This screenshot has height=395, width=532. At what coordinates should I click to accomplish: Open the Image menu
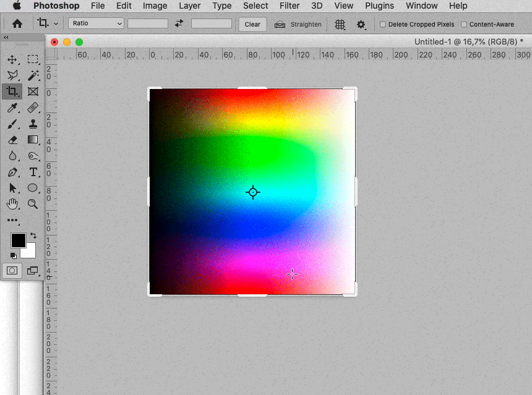pyautogui.click(x=155, y=6)
